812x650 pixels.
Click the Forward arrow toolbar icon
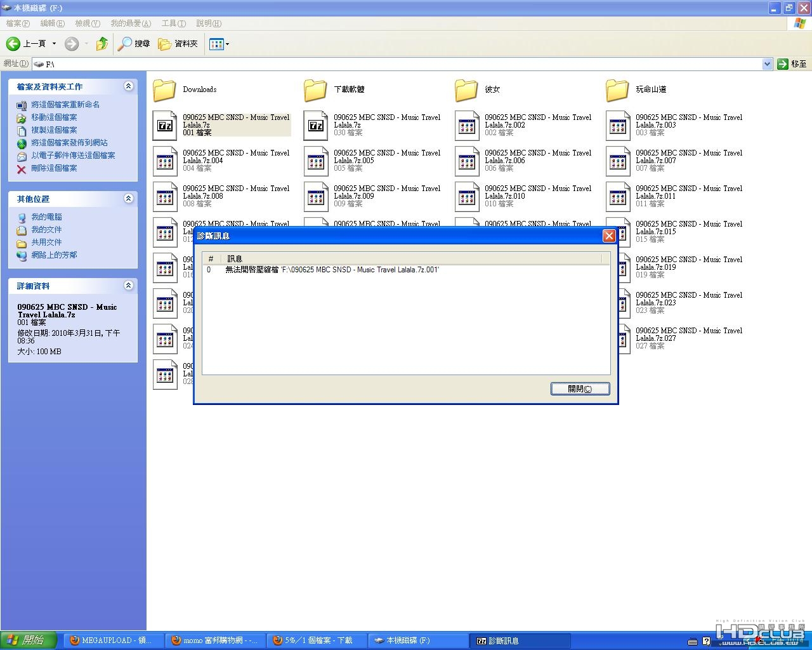point(72,44)
